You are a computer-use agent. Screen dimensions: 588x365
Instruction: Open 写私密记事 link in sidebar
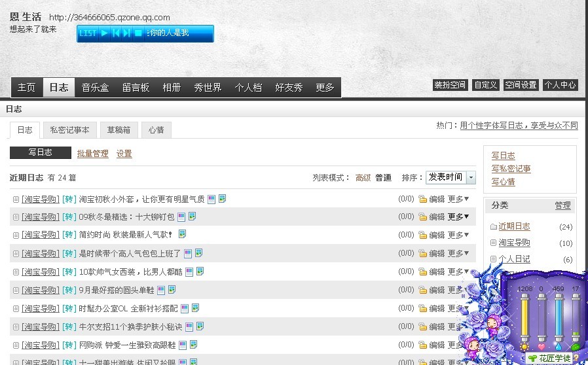tap(511, 169)
